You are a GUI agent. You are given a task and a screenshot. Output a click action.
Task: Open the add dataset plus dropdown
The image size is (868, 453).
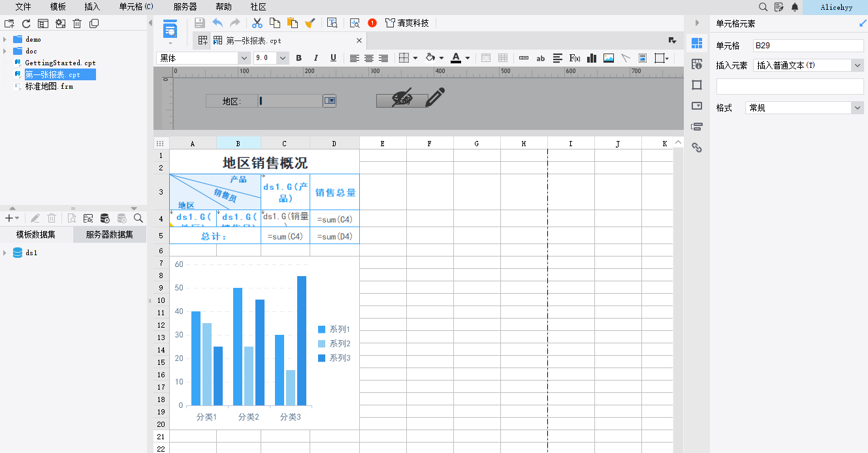12,218
